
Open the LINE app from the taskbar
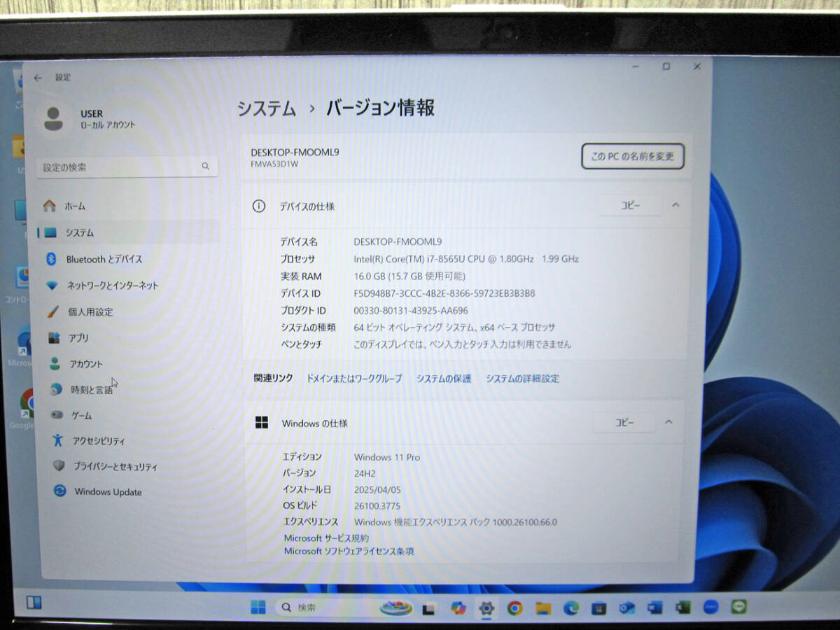click(x=738, y=607)
